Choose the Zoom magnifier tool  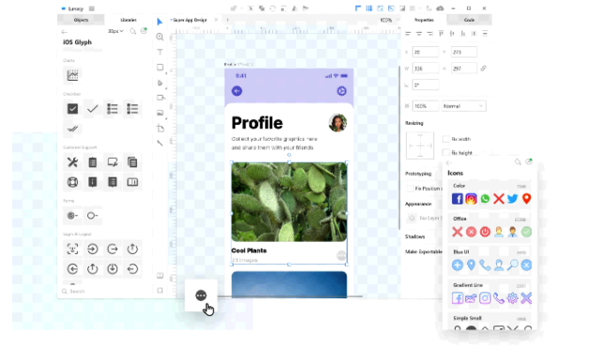(x=160, y=37)
